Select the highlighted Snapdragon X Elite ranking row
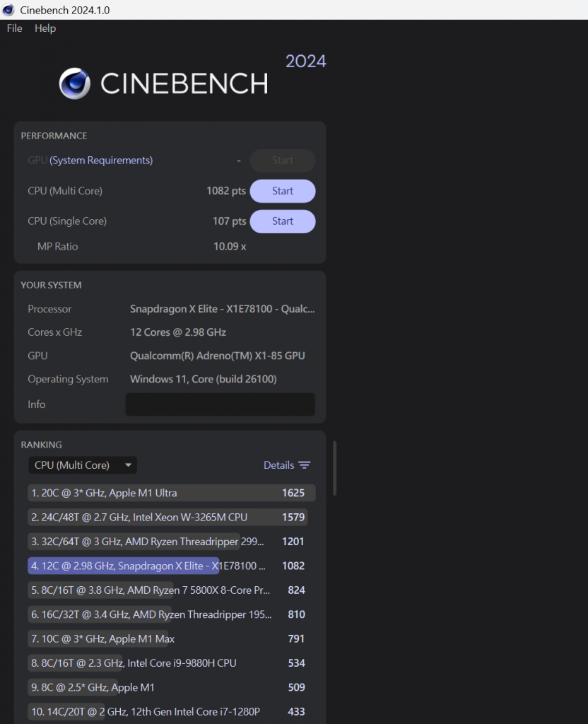 (171, 566)
